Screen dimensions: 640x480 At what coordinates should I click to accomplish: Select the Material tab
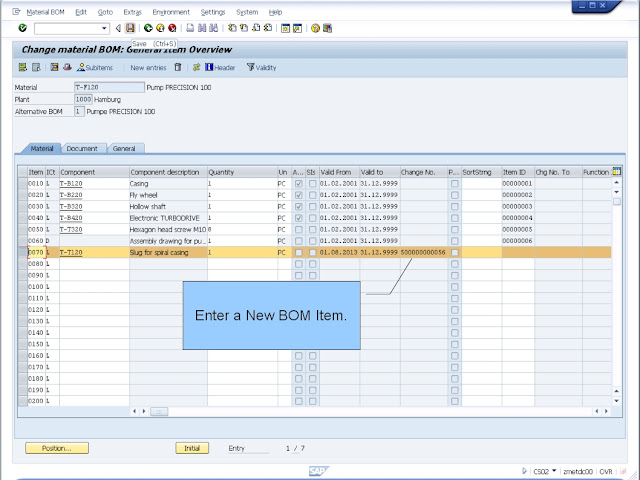coord(42,149)
